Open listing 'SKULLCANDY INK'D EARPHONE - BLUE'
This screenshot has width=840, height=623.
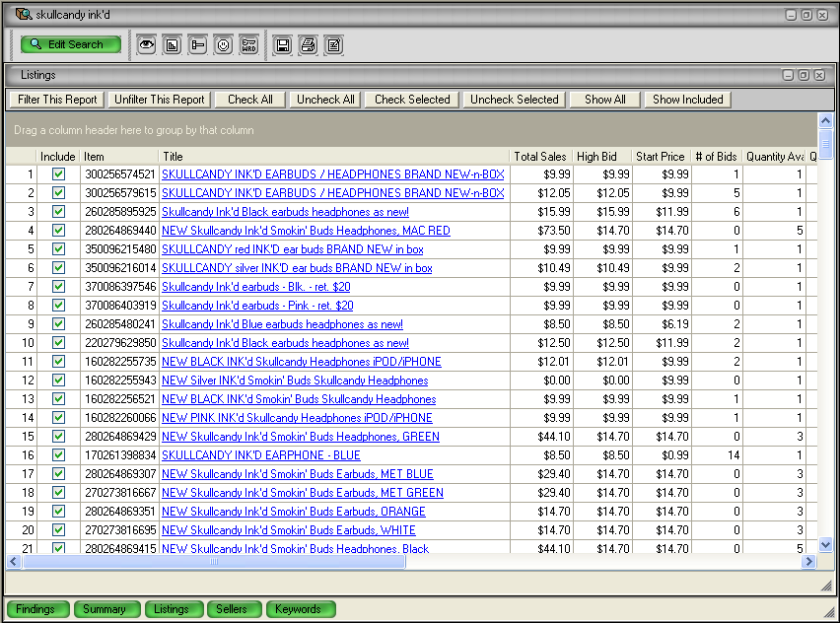point(261,455)
